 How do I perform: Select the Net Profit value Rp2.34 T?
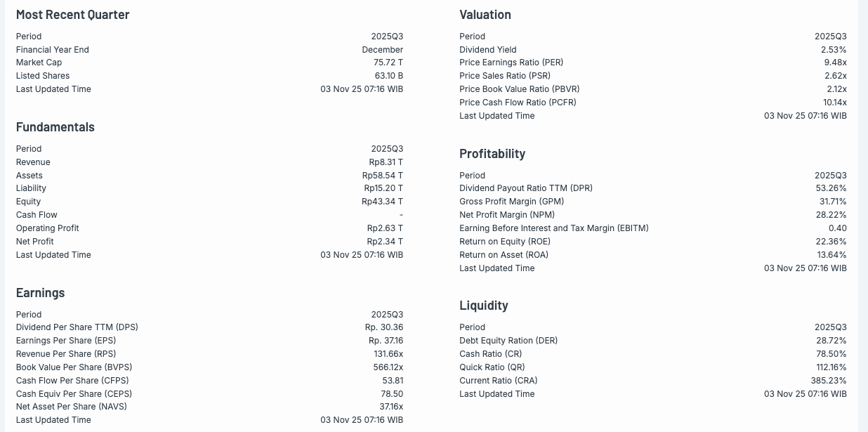point(385,242)
